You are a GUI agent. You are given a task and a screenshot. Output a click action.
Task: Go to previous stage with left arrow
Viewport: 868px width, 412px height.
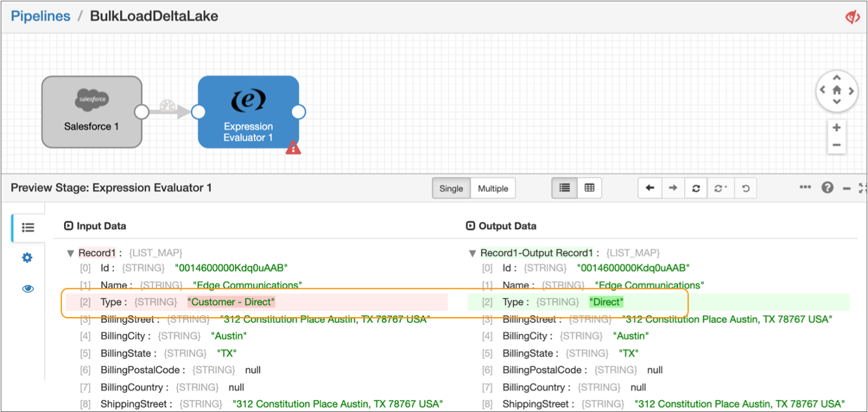650,188
